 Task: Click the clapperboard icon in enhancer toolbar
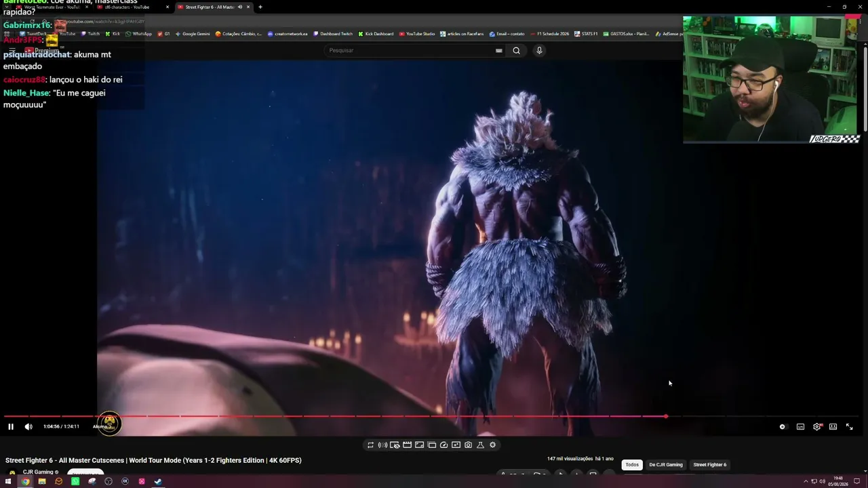[407, 445]
